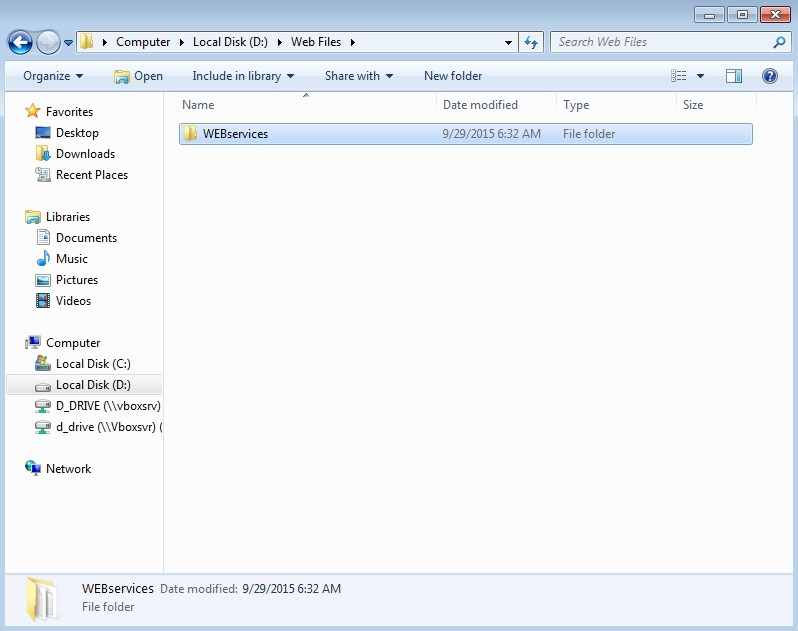Click the WEBservices folder icon

pos(190,134)
